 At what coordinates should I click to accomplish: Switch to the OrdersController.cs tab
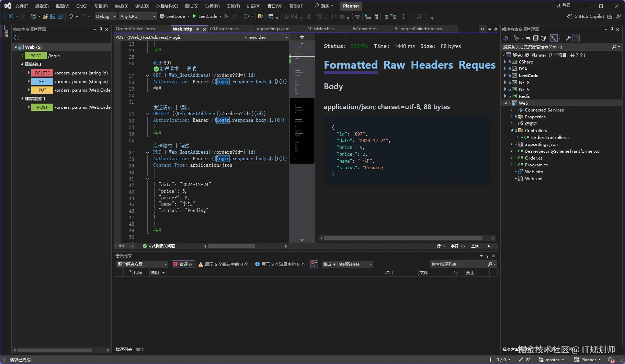pyautogui.click(x=135, y=29)
